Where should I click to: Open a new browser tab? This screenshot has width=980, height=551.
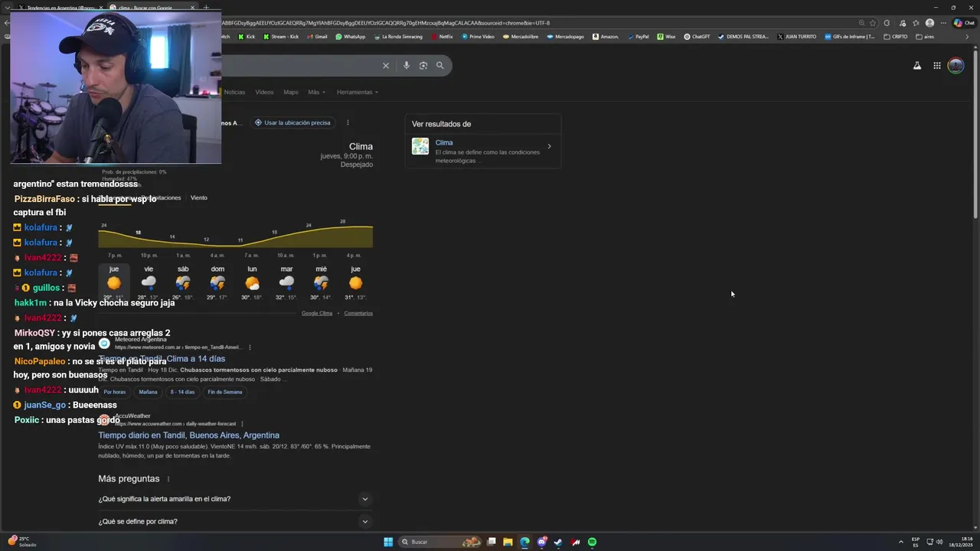206,8
